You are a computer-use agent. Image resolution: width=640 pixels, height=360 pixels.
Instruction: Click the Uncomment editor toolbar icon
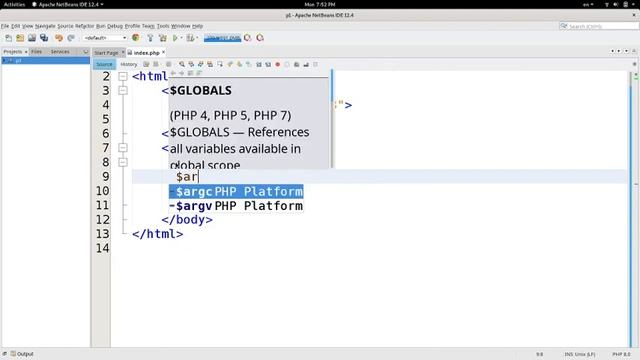tap(306, 64)
